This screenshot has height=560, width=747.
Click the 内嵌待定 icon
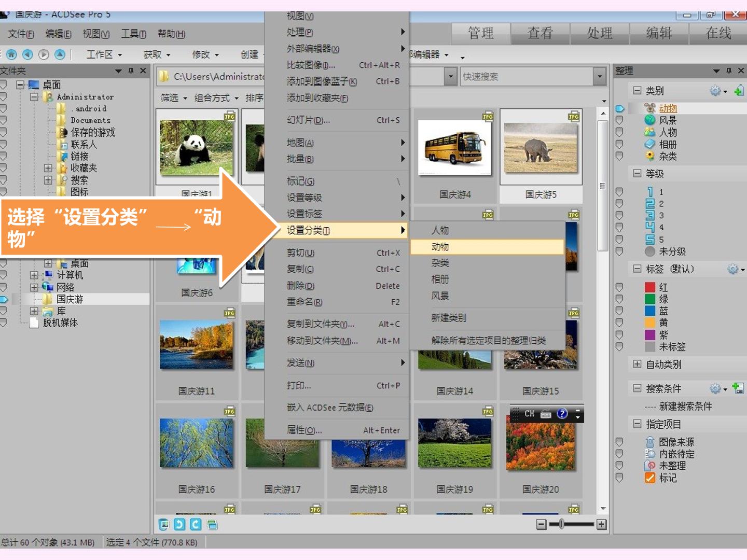pyautogui.click(x=650, y=454)
